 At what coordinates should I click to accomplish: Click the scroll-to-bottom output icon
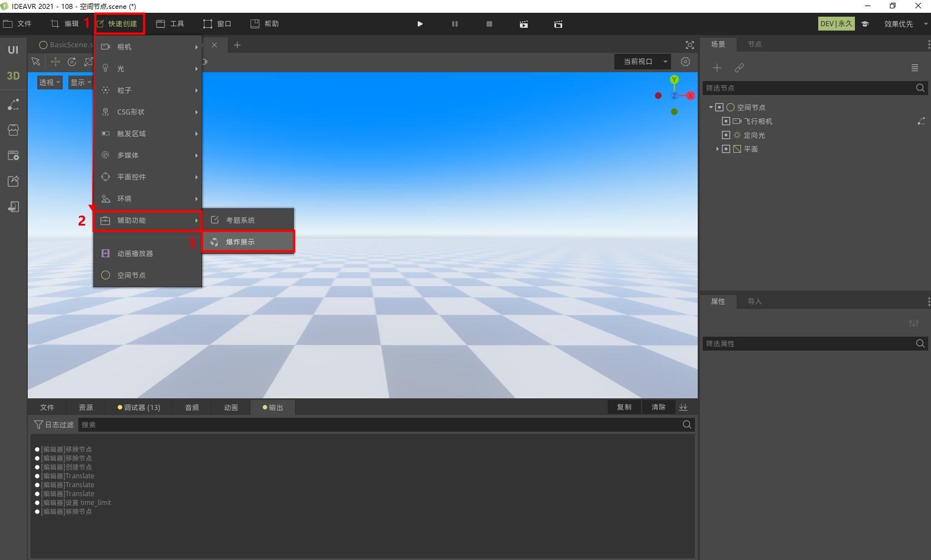(683, 407)
